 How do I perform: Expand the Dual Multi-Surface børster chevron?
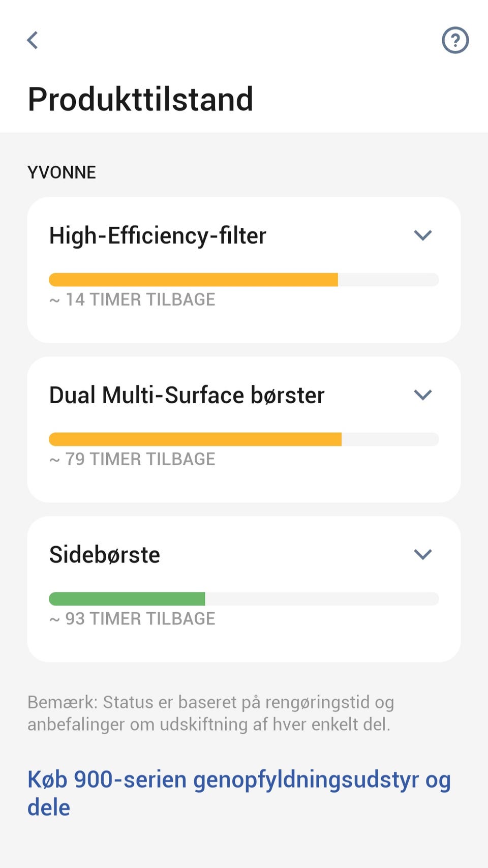[x=422, y=395]
